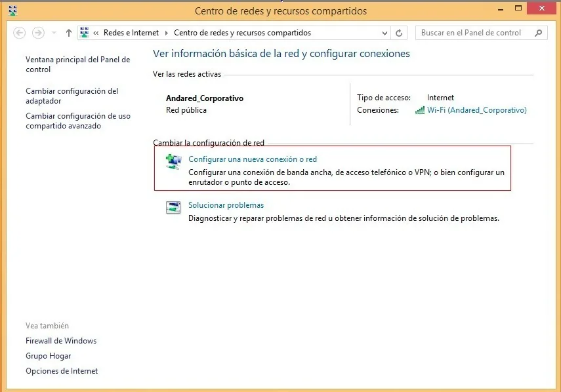This screenshot has height=392, width=561.
Task: Open Firewall de Windows
Action: (x=61, y=341)
